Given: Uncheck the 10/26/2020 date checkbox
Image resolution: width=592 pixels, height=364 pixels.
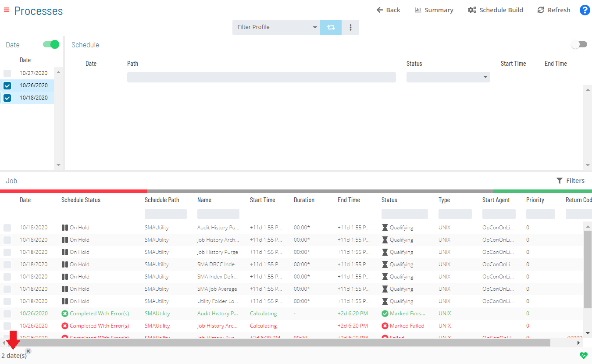Looking at the screenshot, I should [x=7, y=86].
